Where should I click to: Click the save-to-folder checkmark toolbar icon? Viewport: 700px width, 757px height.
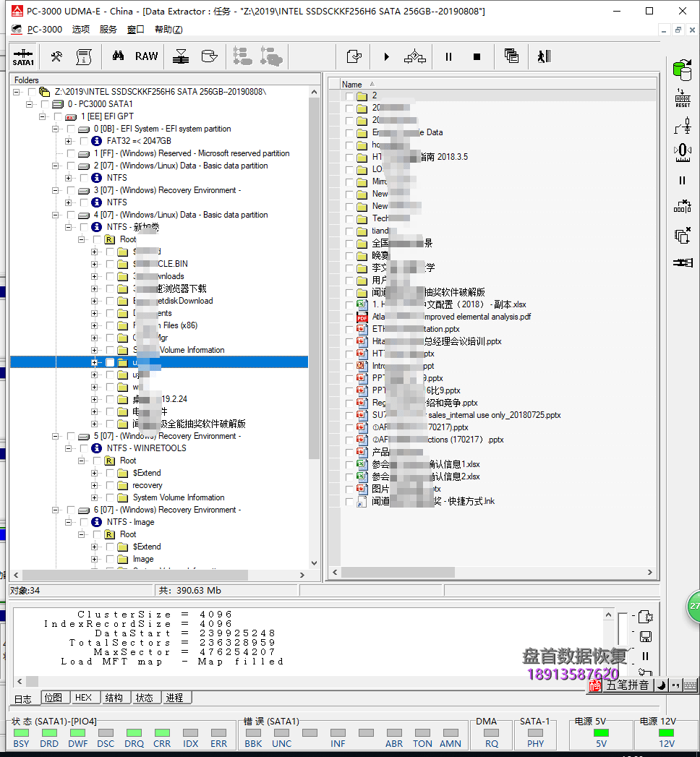click(354, 56)
